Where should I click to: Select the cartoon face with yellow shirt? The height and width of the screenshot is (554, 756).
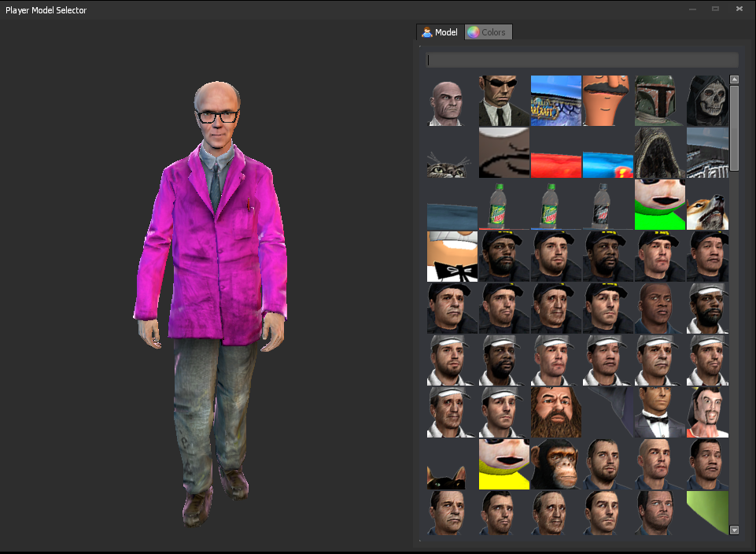503,464
